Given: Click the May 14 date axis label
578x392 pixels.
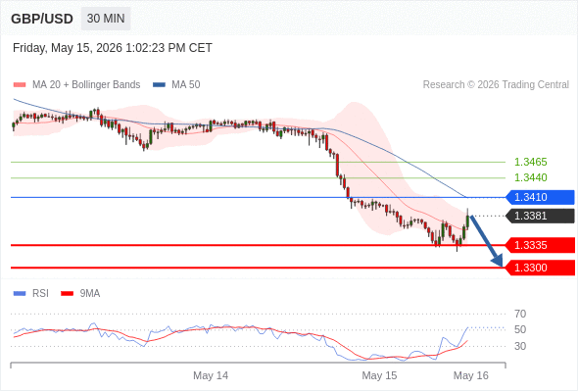Looking at the screenshot, I should pos(211,375).
